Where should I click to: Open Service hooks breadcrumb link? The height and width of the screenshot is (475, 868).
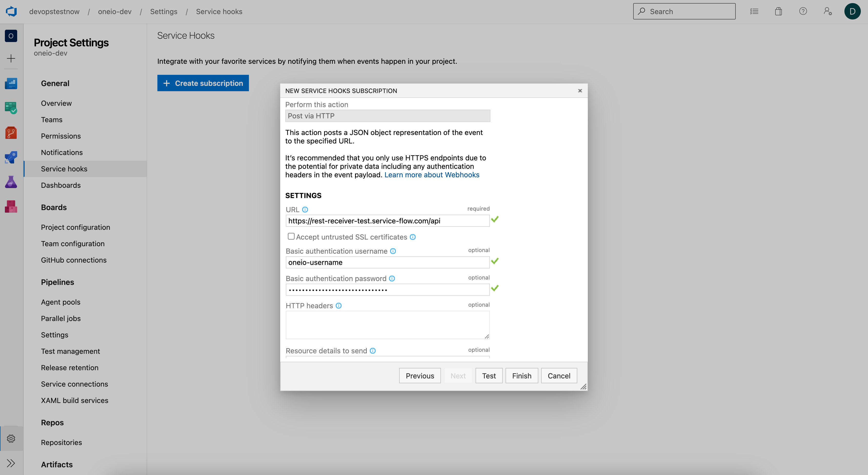219,12
